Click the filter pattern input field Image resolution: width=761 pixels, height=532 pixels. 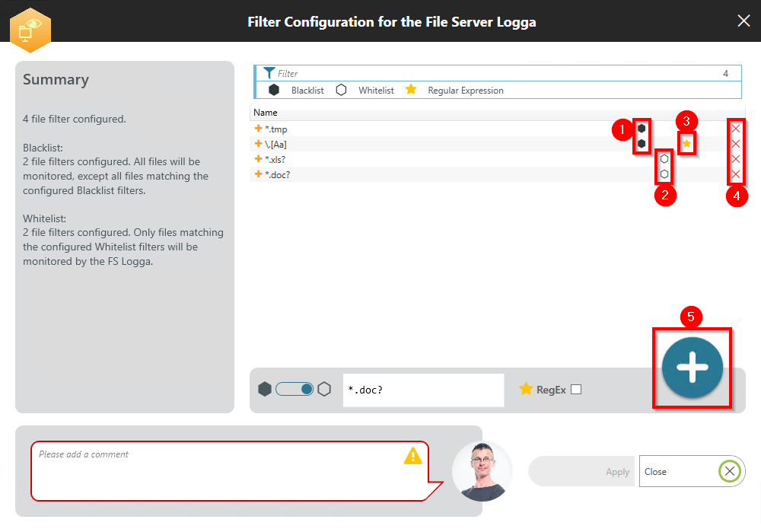pyautogui.click(x=423, y=390)
